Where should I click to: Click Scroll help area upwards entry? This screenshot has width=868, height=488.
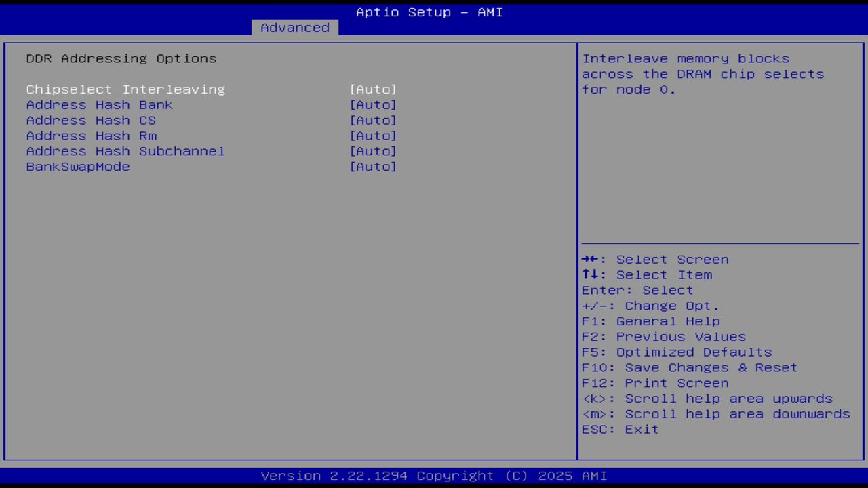707,398
